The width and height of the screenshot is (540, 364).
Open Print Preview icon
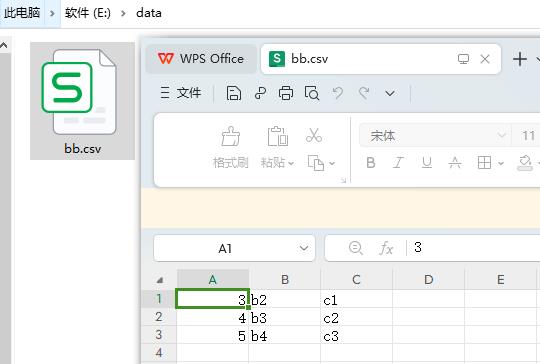(x=312, y=93)
